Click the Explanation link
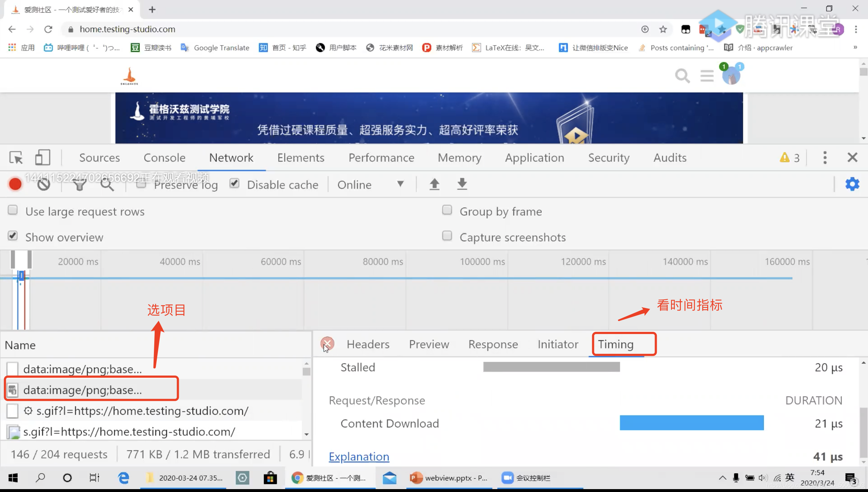 pyautogui.click(x=359, y=457)
